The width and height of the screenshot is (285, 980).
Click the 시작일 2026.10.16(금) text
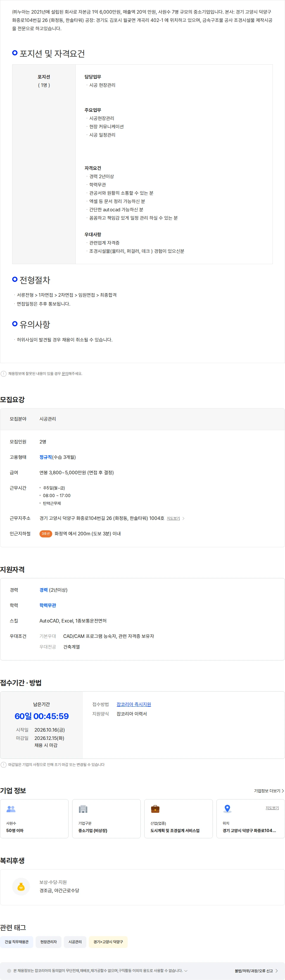[50, 730]
